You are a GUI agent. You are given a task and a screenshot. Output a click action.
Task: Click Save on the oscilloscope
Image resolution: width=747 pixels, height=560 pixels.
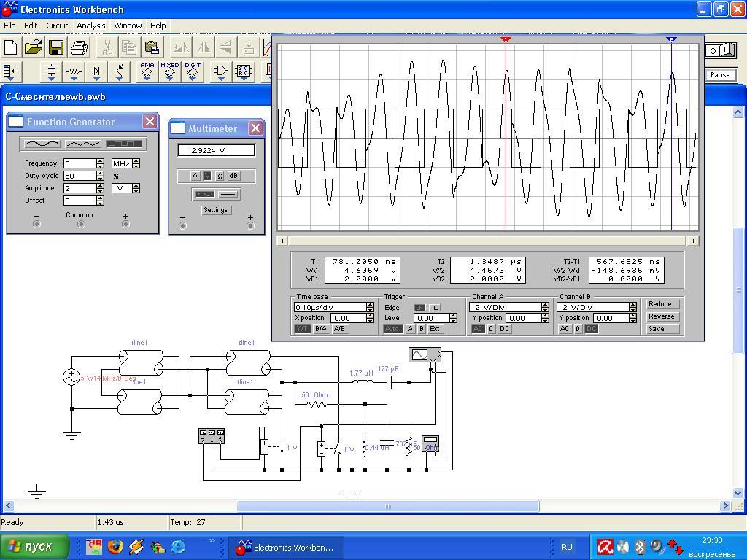click(x=662, y=329)
